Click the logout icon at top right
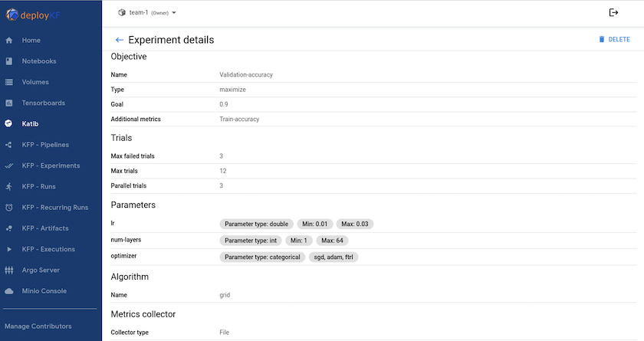This screenshot has height=341, width=644. pos(613,12)
